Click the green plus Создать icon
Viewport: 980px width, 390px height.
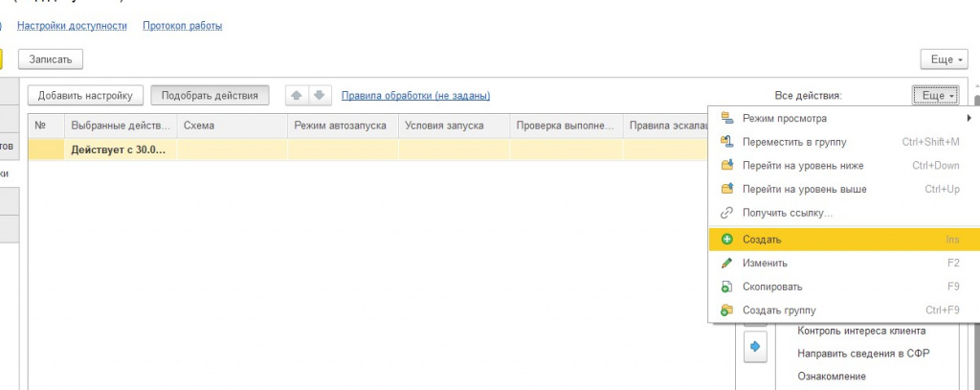(726, 240)
